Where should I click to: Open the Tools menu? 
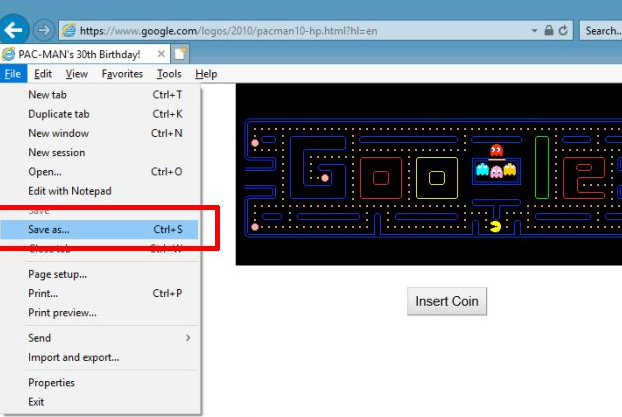click(169, 74)
